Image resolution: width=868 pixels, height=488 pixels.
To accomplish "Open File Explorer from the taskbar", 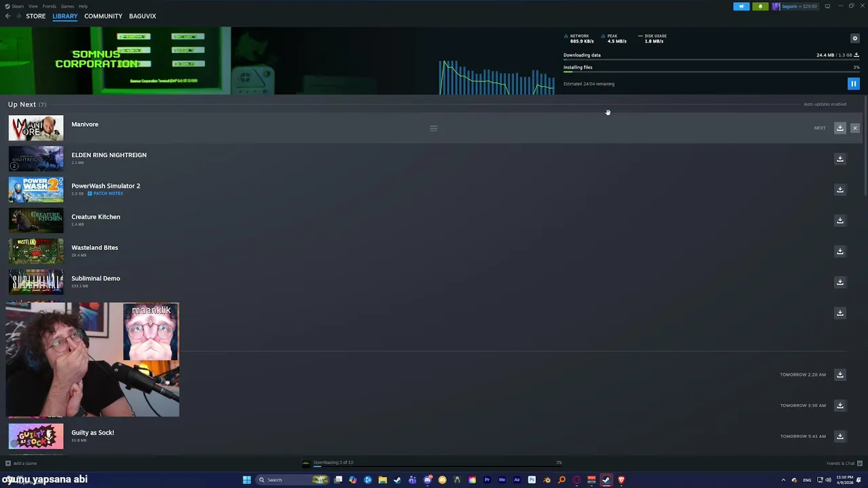I will (382, 480).
